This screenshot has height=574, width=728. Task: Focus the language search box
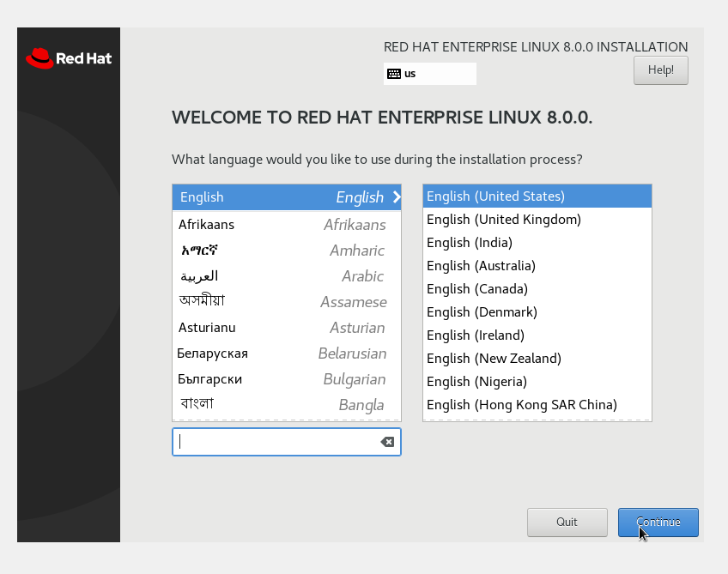tap(276, 442)
